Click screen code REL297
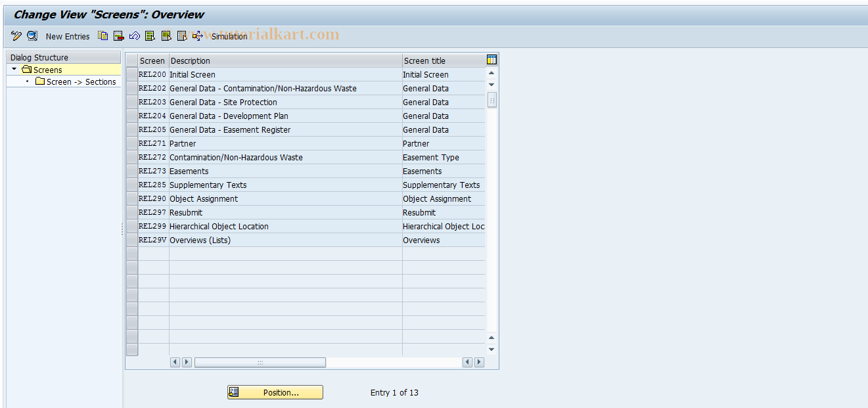The image size is (868, 408). 152,212
